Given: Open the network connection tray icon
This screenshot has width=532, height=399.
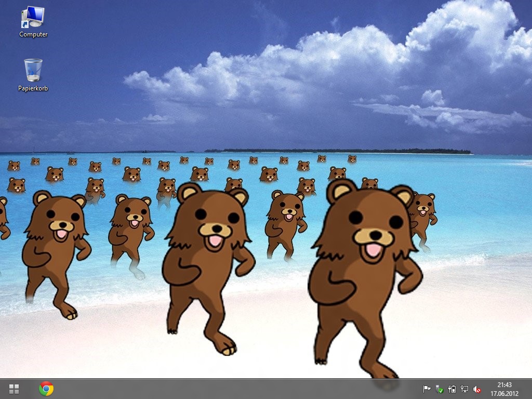Looking at the screenshot, I should click(x=464, y=389).
